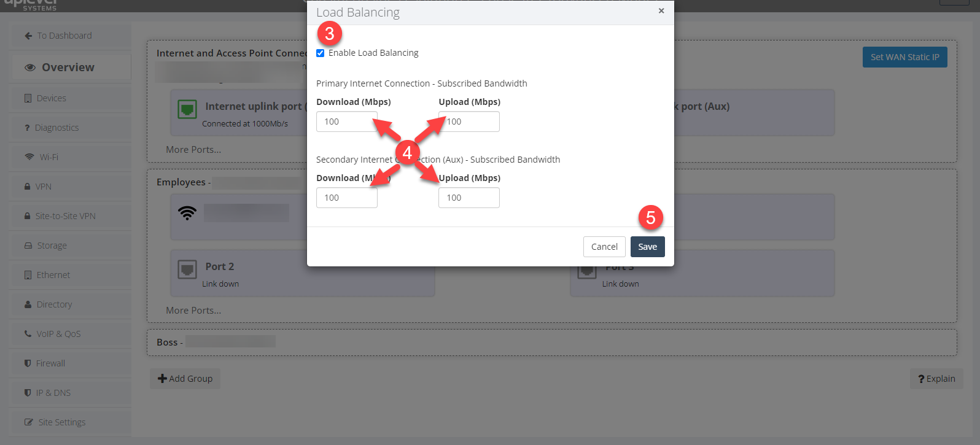The image size is (980, 445).
Task: Click the To Dashboard arrow icon
Action: (x=28, y=36)
